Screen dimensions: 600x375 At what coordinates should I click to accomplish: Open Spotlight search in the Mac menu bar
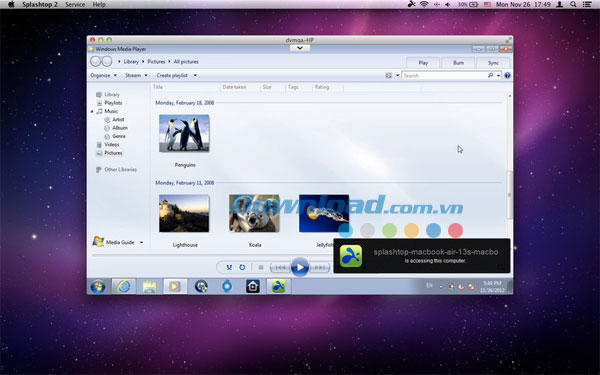[x=573, y=5]
